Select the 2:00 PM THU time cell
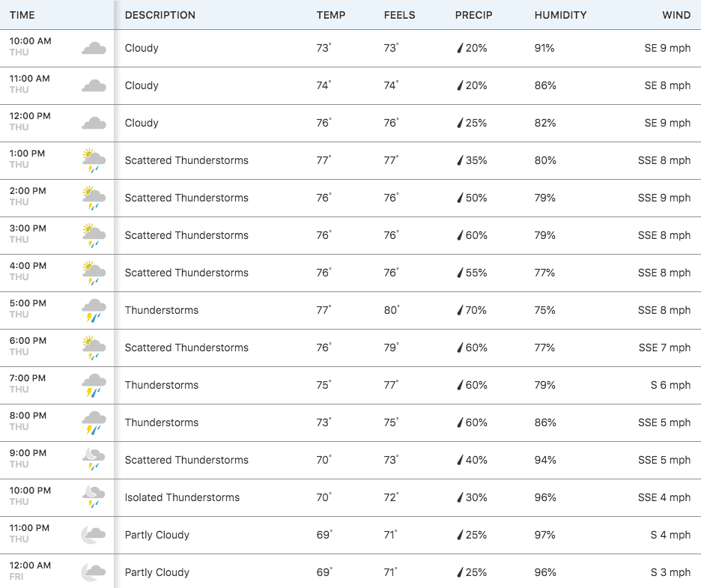The height and width of the screenshot is (588, 701). (x=28, y=196)
